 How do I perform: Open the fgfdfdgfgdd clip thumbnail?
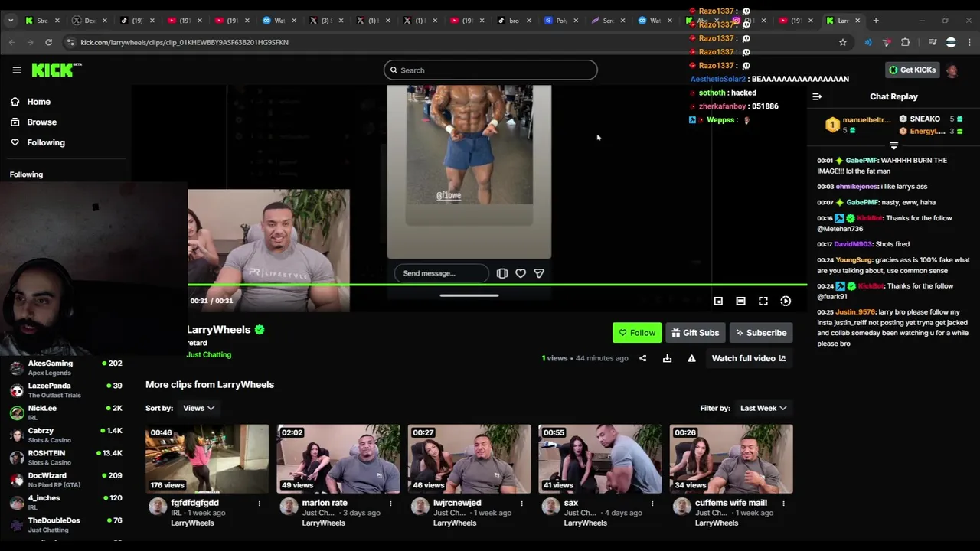pyautogui.click(x=207, y=459)
